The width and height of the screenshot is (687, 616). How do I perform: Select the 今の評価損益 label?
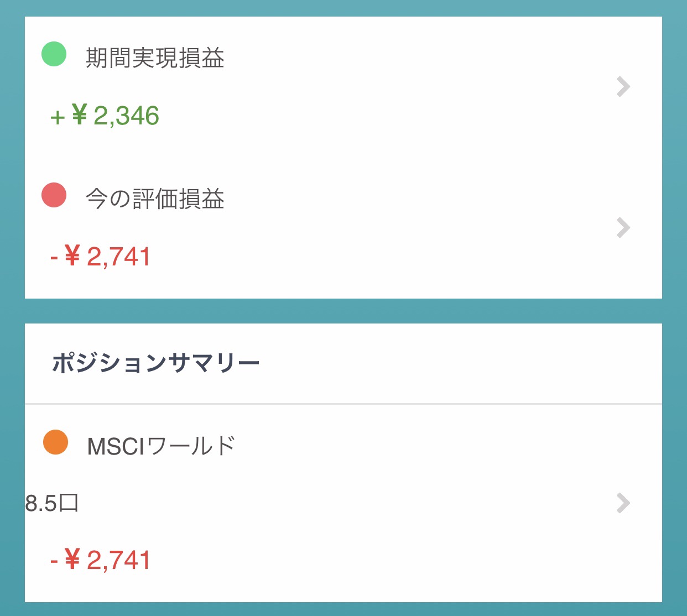[x=155, y=199]
